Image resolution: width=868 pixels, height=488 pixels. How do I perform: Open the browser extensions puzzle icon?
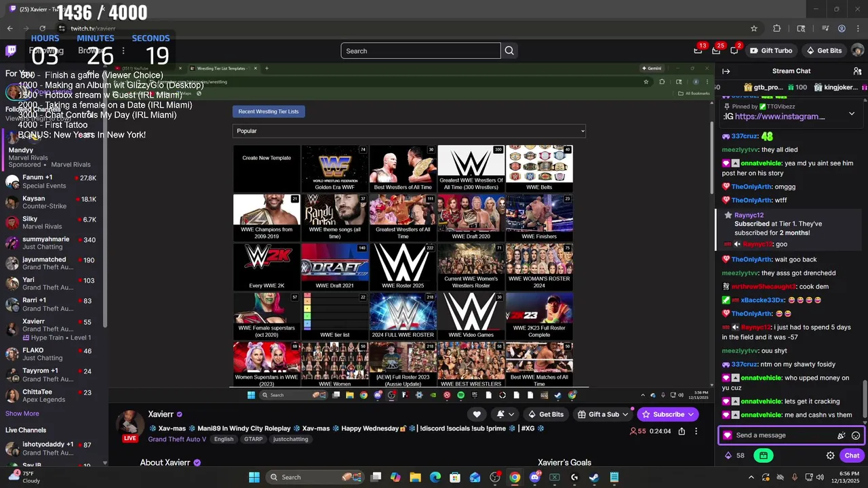(x=777, y=28)
